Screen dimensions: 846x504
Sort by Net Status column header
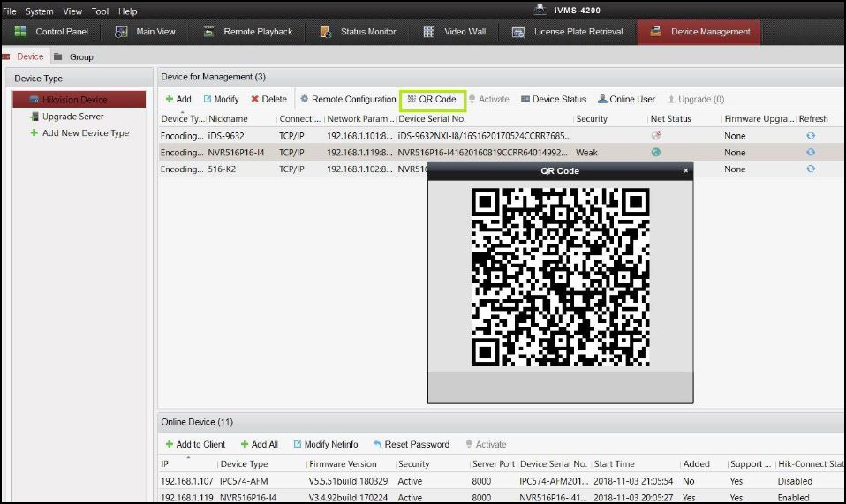670,119
